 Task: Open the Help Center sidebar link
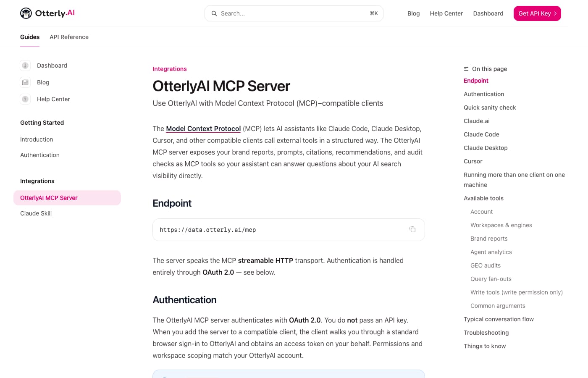[53, 99]
